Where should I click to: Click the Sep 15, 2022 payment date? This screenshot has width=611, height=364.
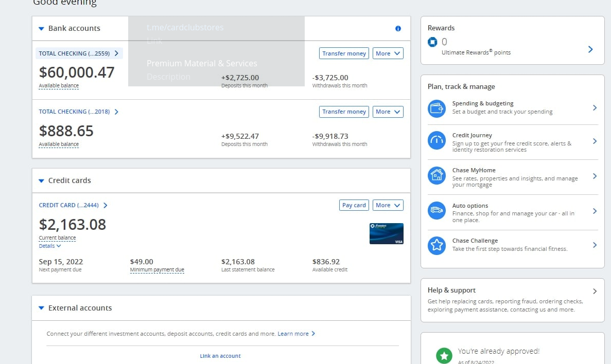click(x=61, y=262)
